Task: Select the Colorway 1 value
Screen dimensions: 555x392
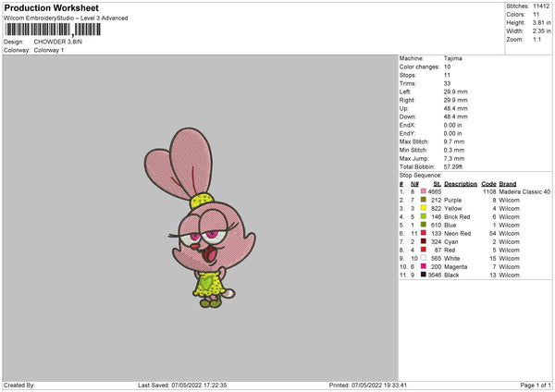Action: (x=49, y=50)
